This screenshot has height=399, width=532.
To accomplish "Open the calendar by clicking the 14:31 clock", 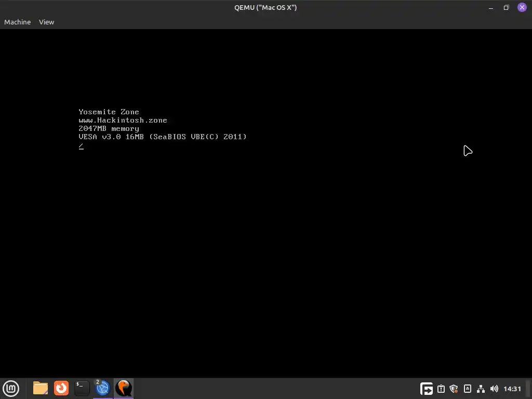I will [512, 389].
